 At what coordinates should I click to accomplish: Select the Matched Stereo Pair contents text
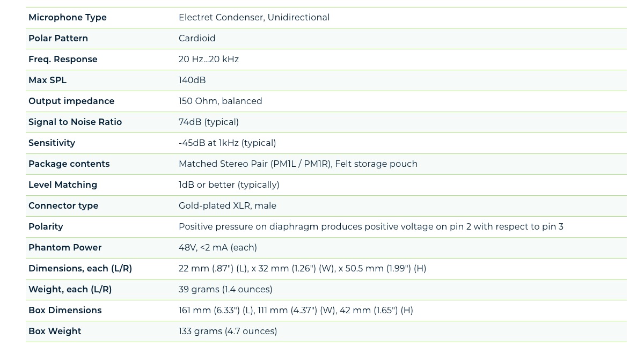[298, 164]
